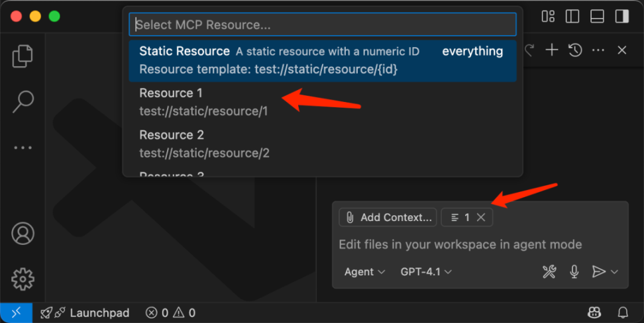The image size is (644, 323).
Task: Click the Add Context button
Action: tap(388, 217)
